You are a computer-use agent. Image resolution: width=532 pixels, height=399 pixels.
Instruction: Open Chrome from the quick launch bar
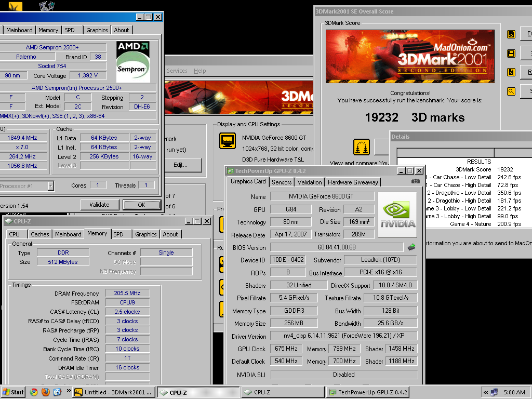pyautogui.click(x=34, y=392)
